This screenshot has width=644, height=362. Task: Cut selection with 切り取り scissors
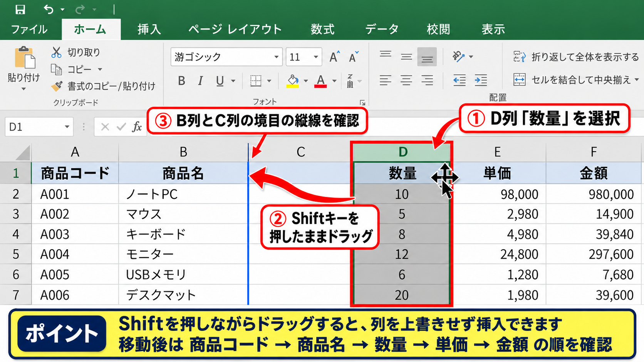coord(57,52)
